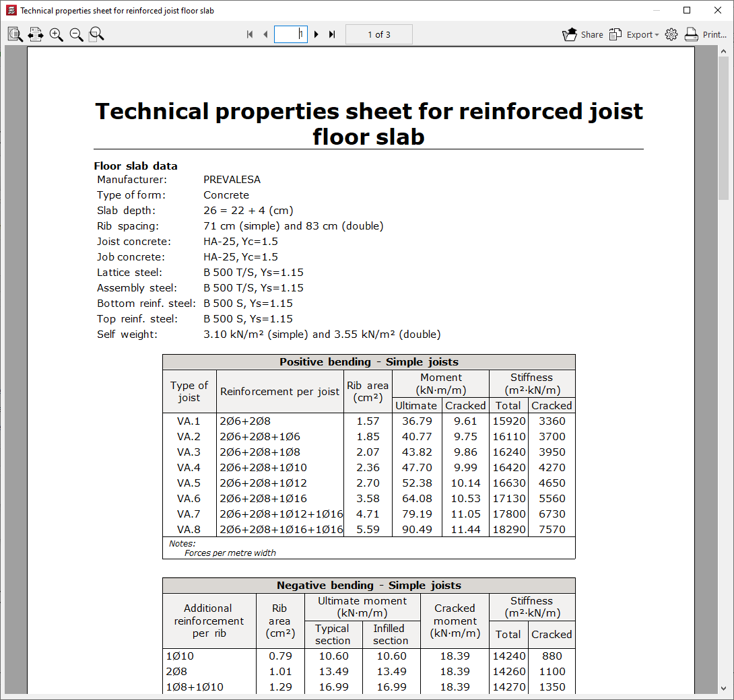Click 'Negative bending - Simple joists' header
734x700 pixels.
coord(369,586)
